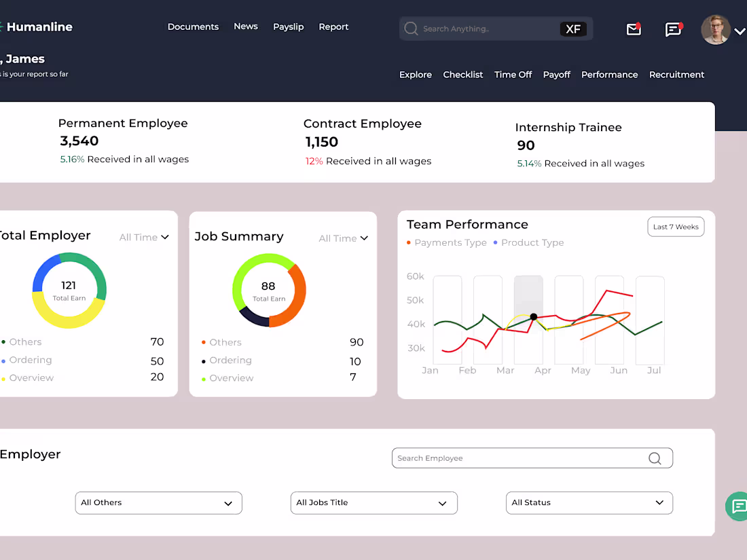Click the value 90 in Job Summary
Viewport: 747px width, 560px height.
357,342
